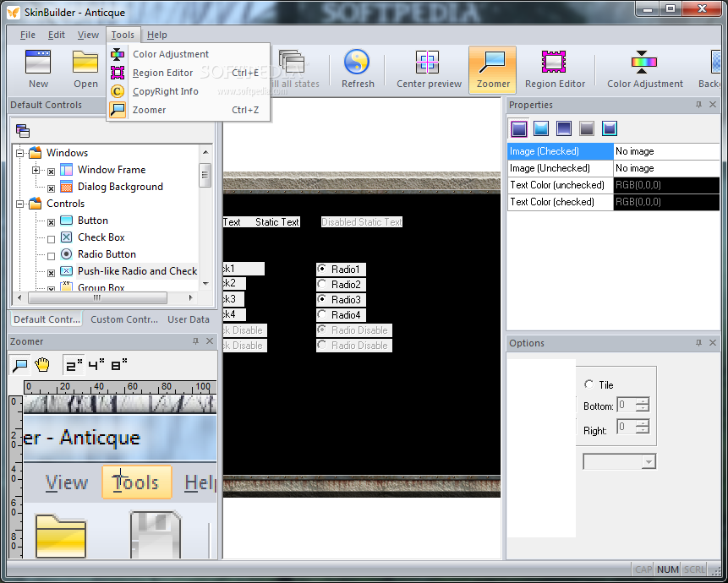Select the second light-blue state icon in Properties

[x=541, y=128]
